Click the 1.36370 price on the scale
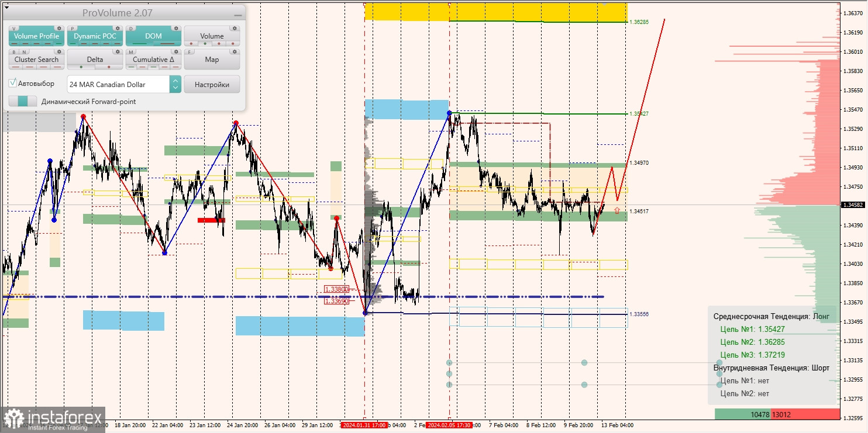This screenshot has width=868, height=433. [x=855, y=13]
